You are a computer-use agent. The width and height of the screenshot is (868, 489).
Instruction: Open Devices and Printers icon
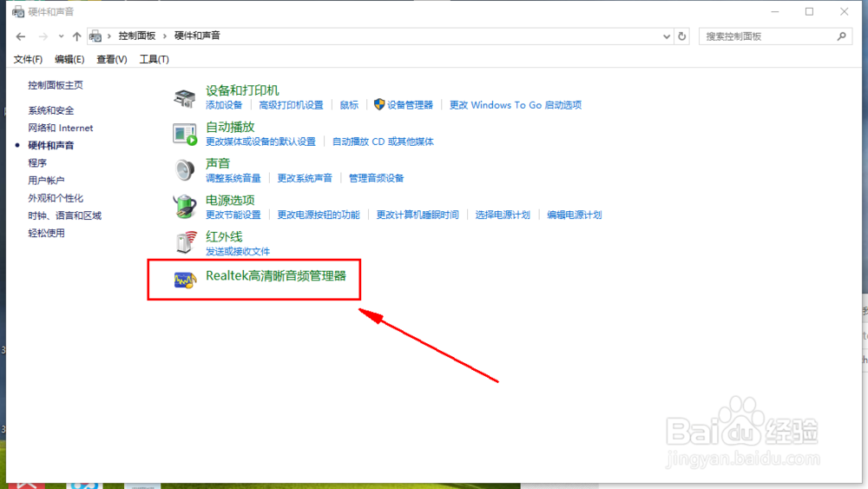click(x=184, y=98)
